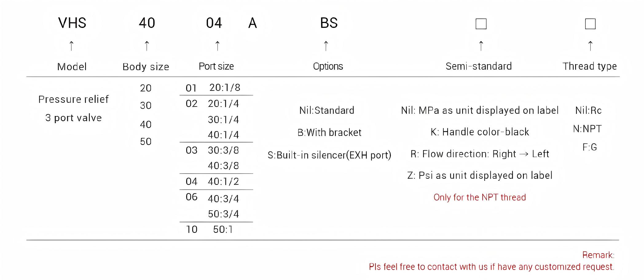Image resolution: width=644 pixels, height=280 pixels.
Task: Click the arrow pointing up to VHS
Action: coord(72,46)
